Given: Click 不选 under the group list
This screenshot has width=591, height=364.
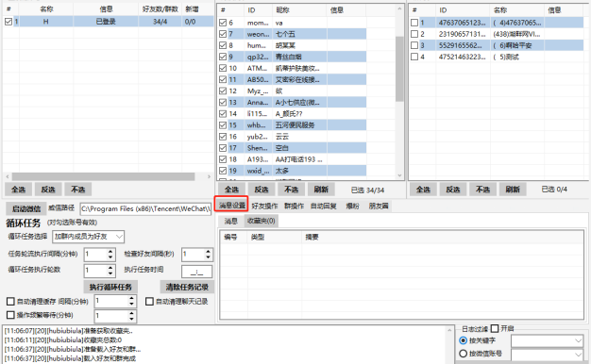Looking at the screenshot, I should coord(482,190).
